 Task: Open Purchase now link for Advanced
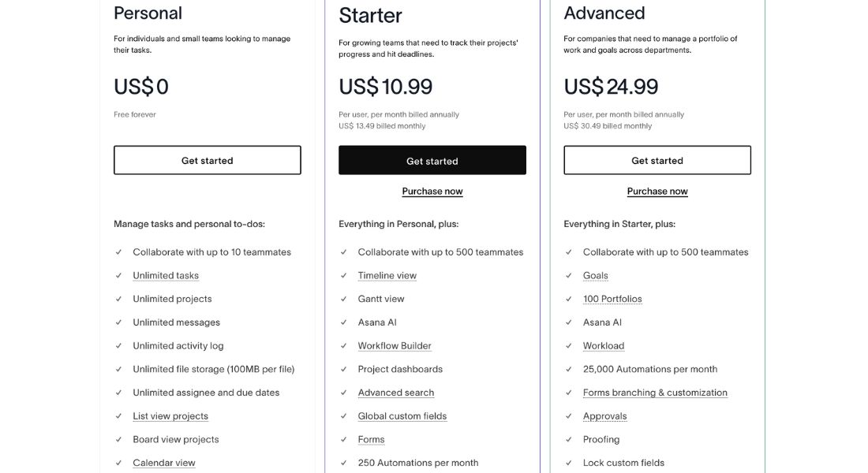(657, 192)
